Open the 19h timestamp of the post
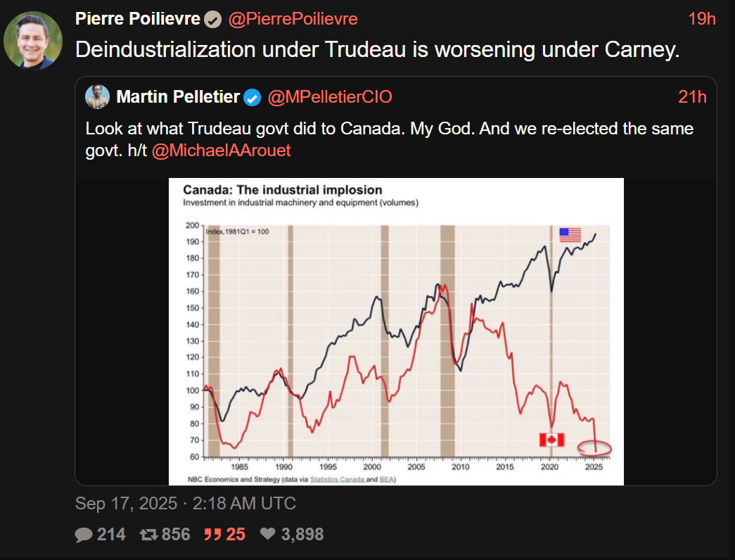The width and height of the screenshot is (735, 560). (701, 19)
